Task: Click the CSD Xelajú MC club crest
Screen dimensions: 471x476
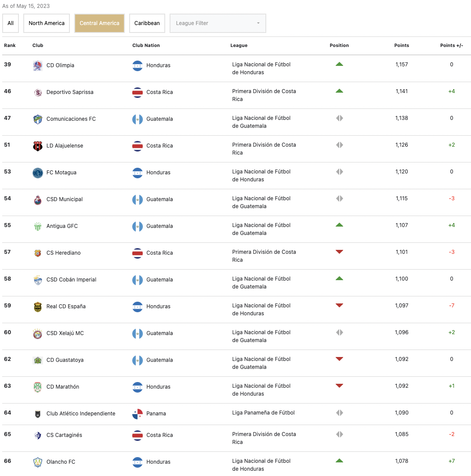Action: coord(38,333)
